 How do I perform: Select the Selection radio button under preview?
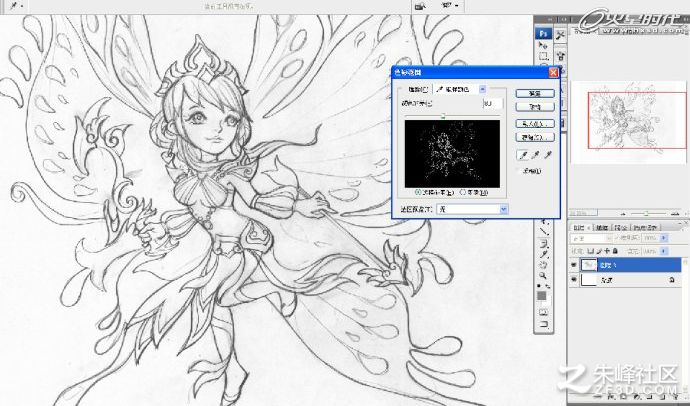(x=418, y=192)
